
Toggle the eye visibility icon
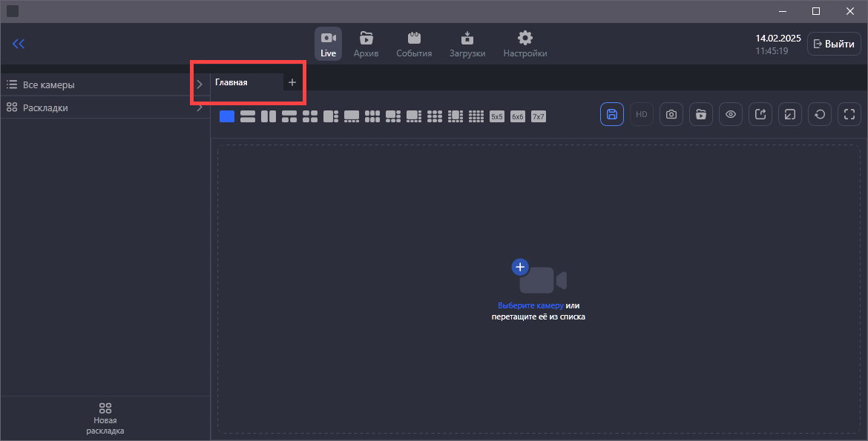click(730, 114)
